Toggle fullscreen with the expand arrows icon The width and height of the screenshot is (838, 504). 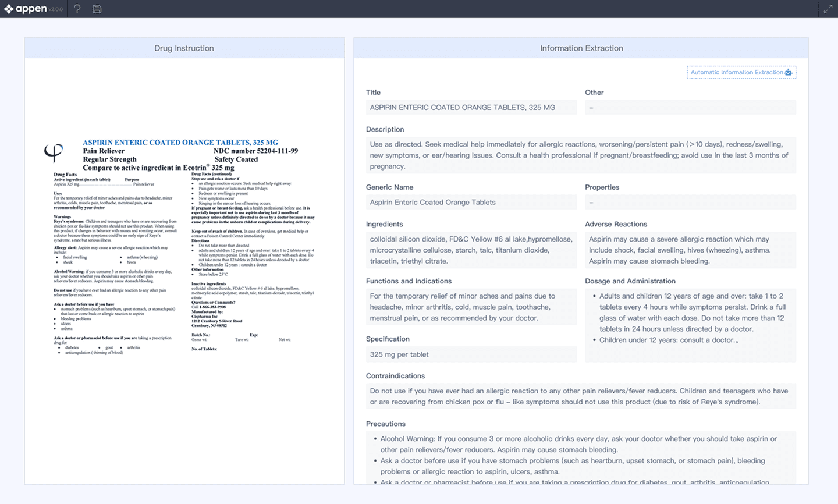pos(828,9)
